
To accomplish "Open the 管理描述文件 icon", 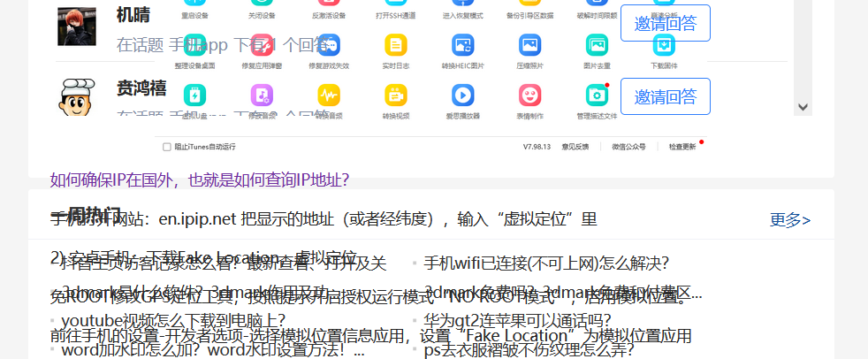I will click(597, 95).
